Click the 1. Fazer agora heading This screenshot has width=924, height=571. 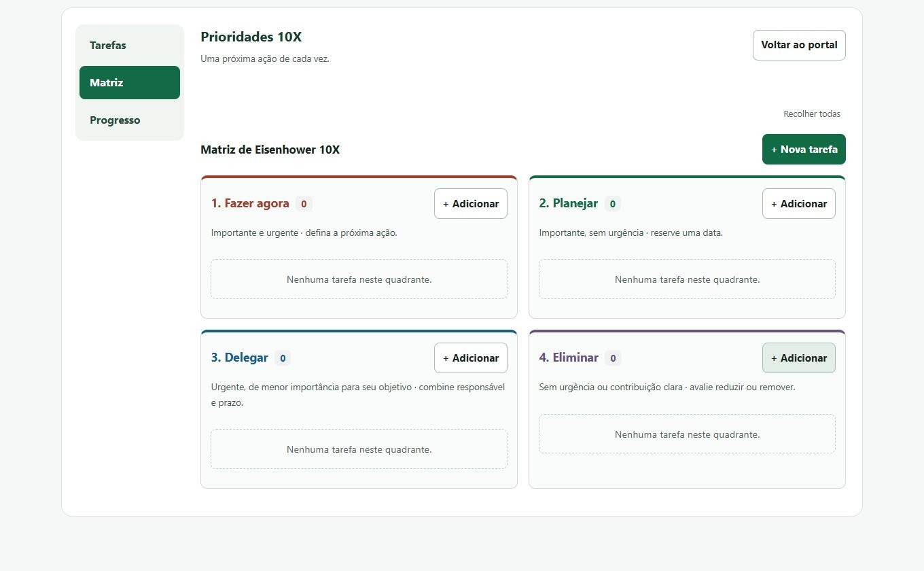tap(250, 203)
